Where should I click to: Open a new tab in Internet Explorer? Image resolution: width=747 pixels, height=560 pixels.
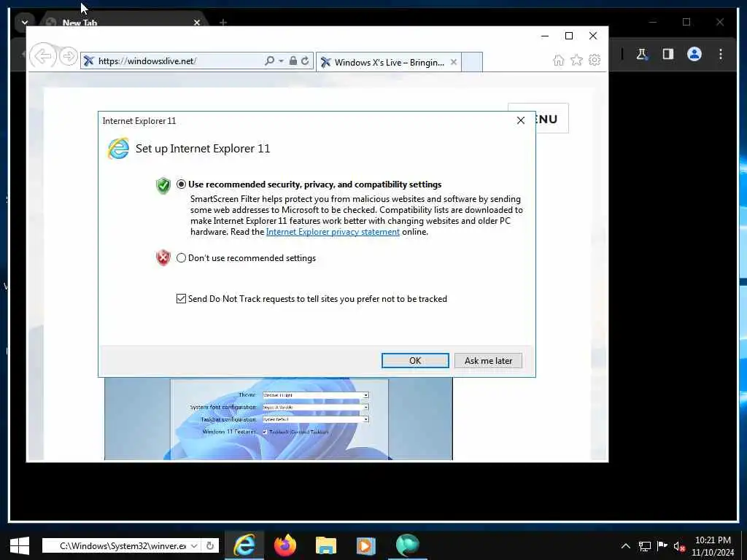click(x=472, y=63)
